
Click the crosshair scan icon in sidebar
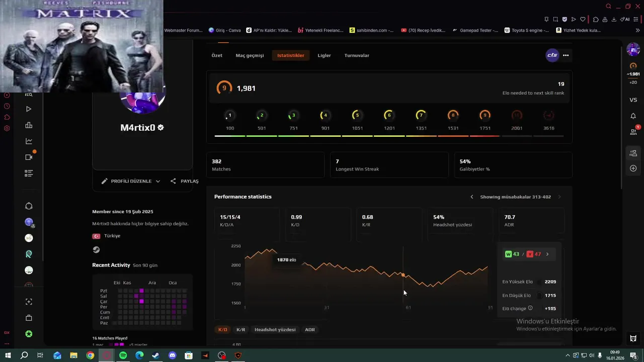[29, 302]
